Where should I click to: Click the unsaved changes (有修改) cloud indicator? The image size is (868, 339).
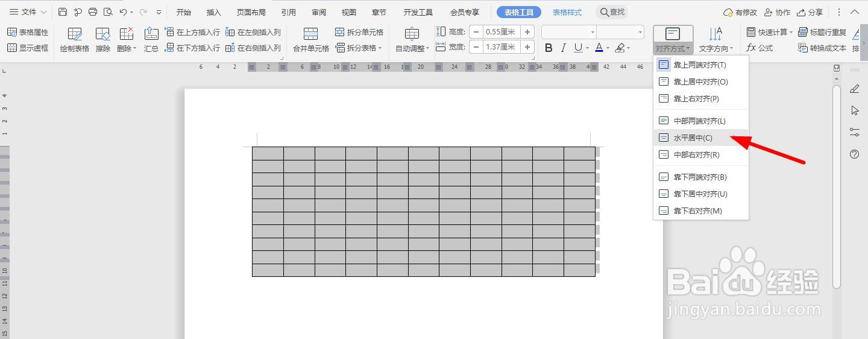pos(740,12)
